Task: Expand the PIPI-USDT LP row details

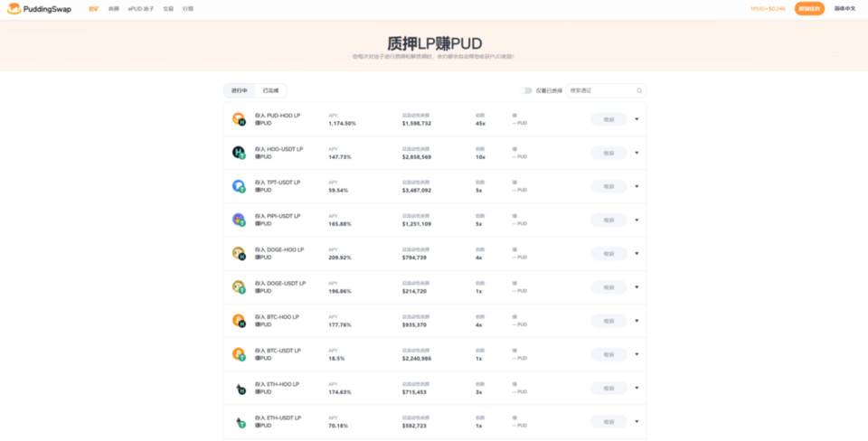Action: coord(637,220)
